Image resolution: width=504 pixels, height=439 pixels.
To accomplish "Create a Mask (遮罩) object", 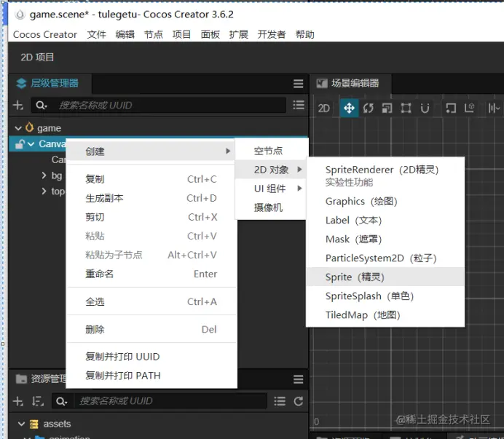I will click(x=385, y=239).
